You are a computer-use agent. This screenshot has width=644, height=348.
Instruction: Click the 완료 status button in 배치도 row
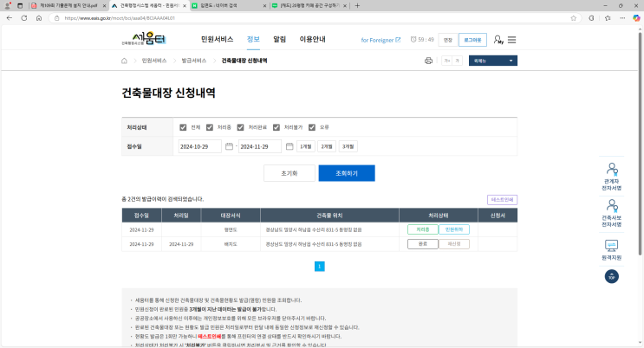tap(423, 244)
